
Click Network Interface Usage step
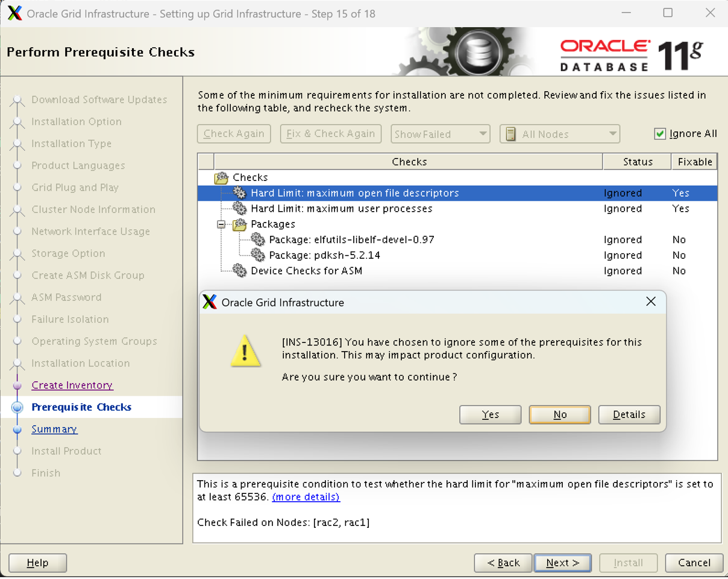[90, 232]
